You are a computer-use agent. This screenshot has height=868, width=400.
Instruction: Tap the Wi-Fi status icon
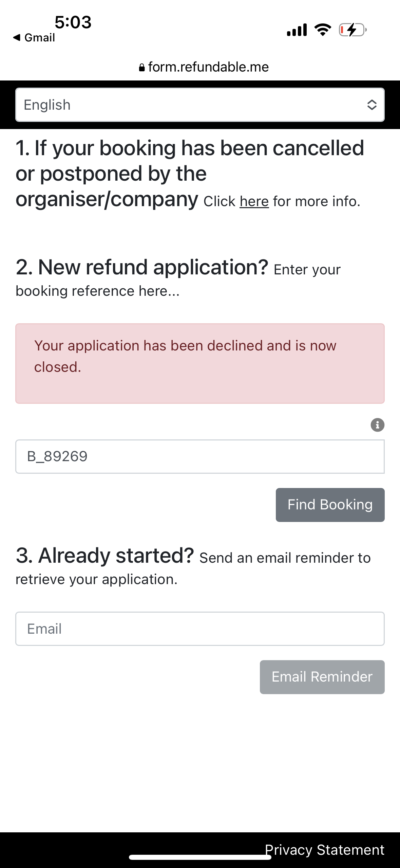point(323,30)
